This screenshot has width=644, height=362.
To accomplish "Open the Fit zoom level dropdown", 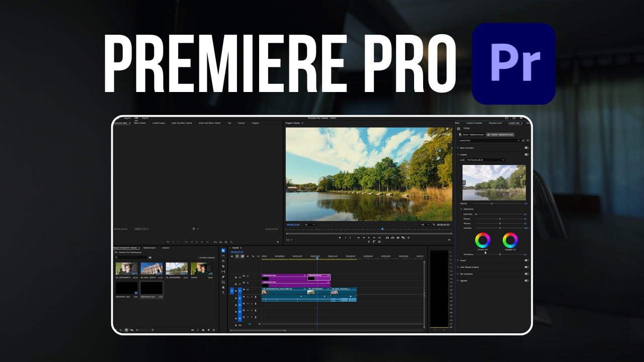I will (310, 225).
